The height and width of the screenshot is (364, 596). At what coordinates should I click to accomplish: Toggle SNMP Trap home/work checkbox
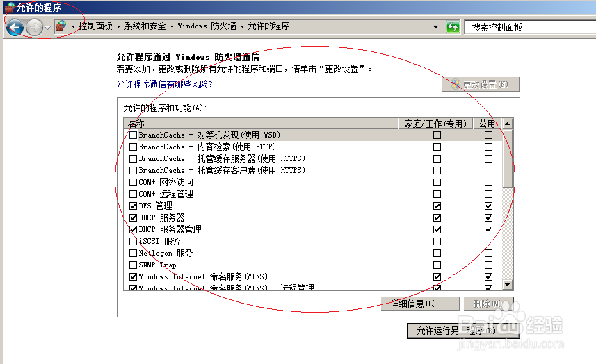pyautogui.click(x=437, y=265)
